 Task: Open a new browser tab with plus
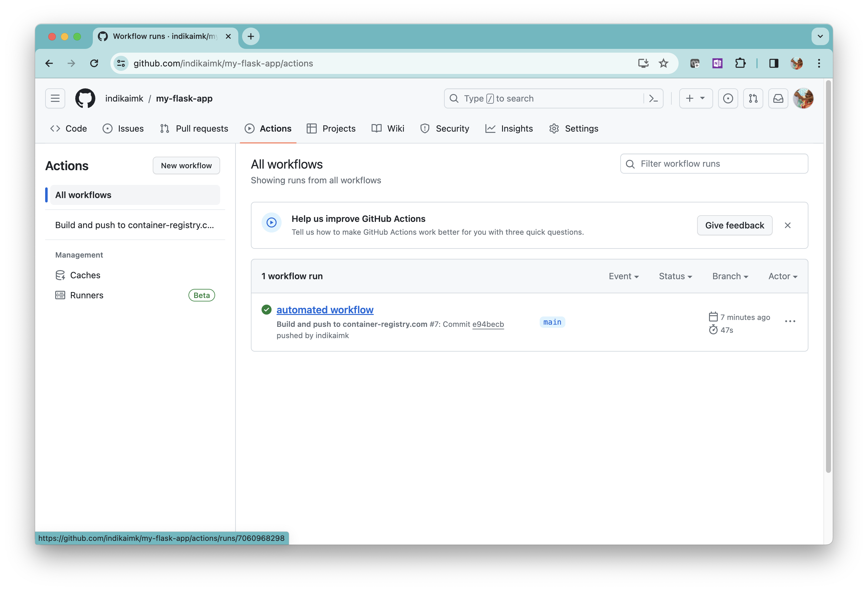pos(251,37)
